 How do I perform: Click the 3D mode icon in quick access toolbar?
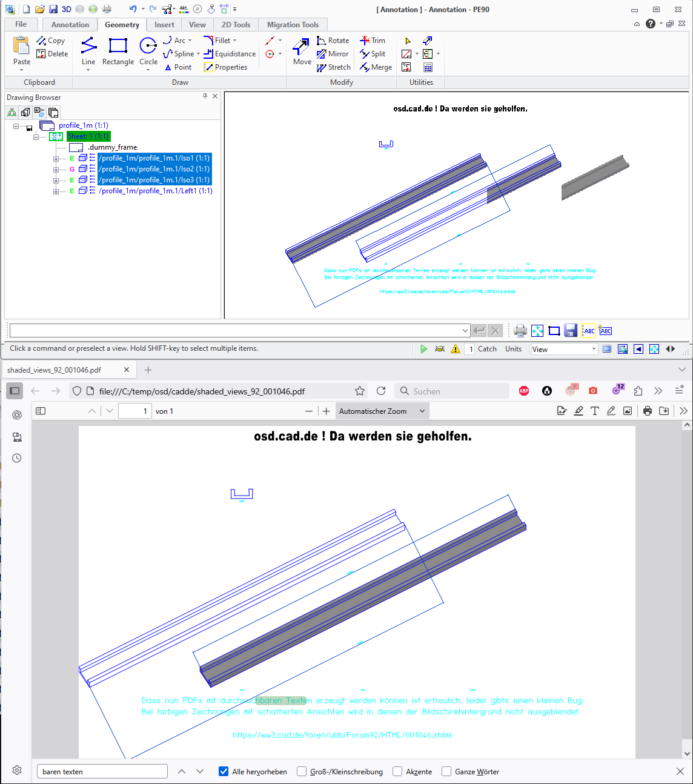(67, 9)
